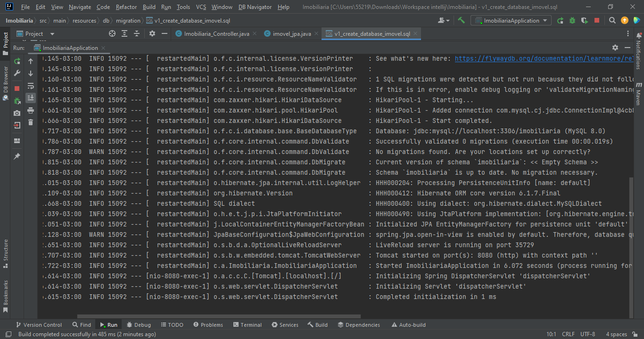Open Project panel gear options
The image size is (644, 339).
152,33
